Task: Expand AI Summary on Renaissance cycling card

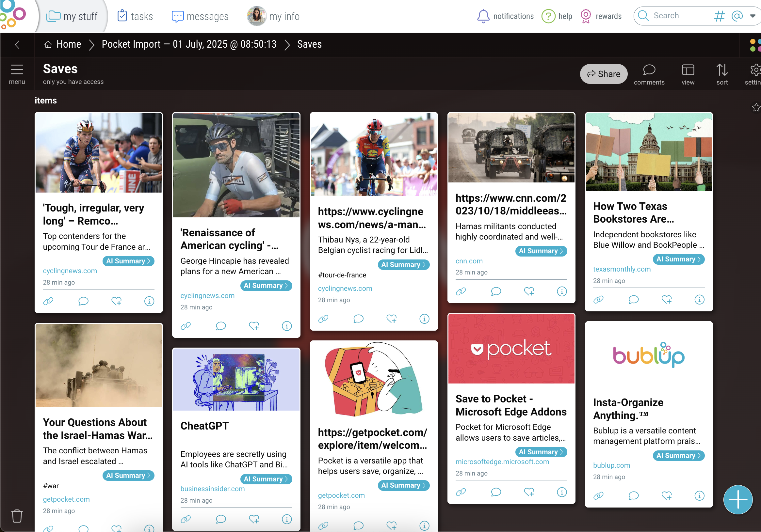Action: (x=266, y=286)
